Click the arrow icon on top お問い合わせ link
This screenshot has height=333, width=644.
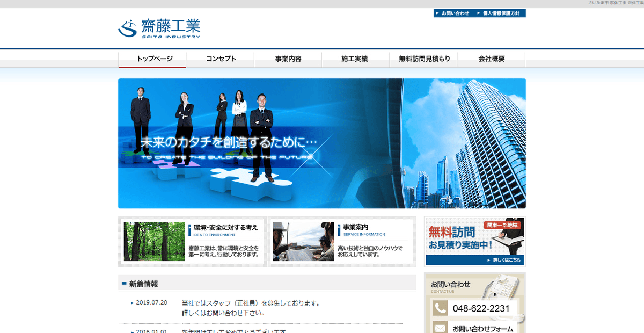pos(438,12)
